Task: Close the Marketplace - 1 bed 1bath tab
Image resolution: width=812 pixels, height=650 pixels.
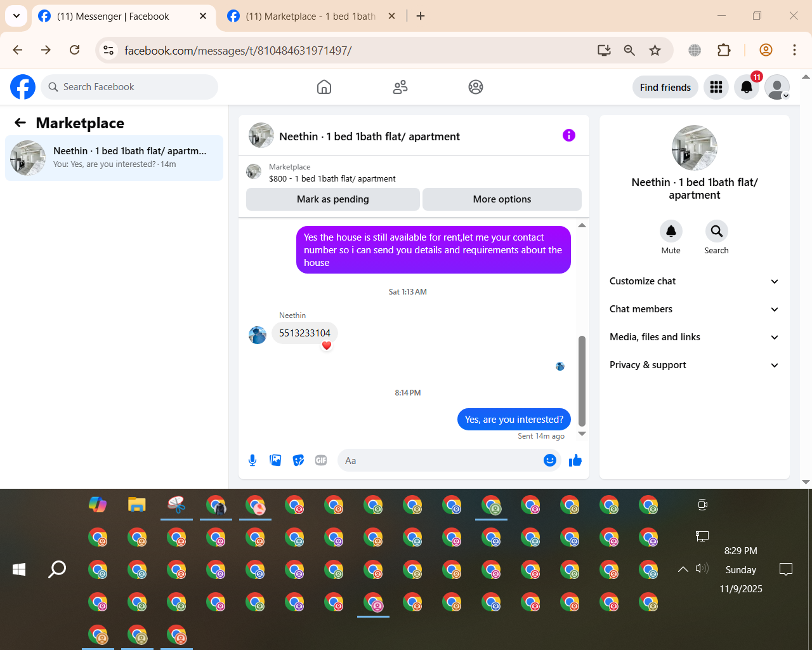Action: [x=392, y=16]
